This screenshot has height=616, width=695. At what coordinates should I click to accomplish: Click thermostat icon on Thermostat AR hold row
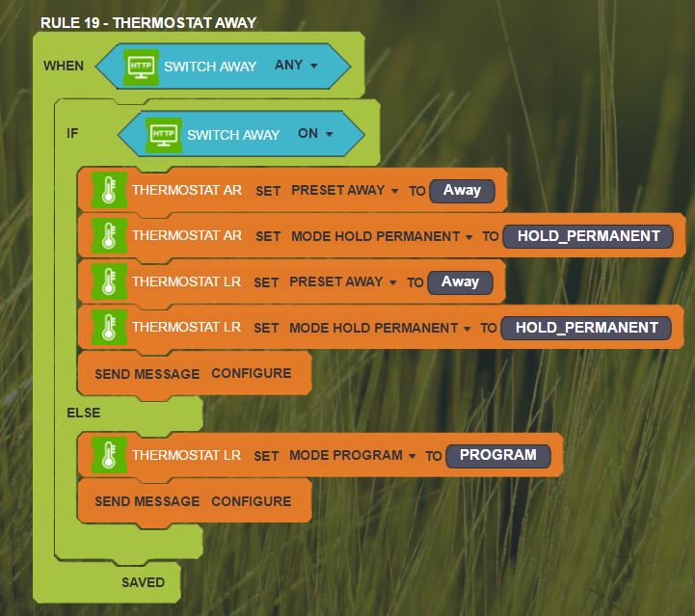(109, 236)
